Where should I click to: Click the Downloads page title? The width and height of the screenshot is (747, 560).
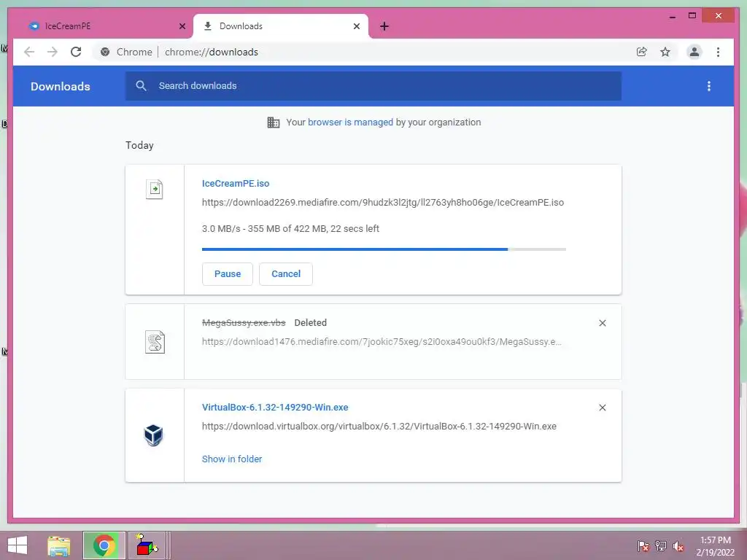[x=60, y=86]
